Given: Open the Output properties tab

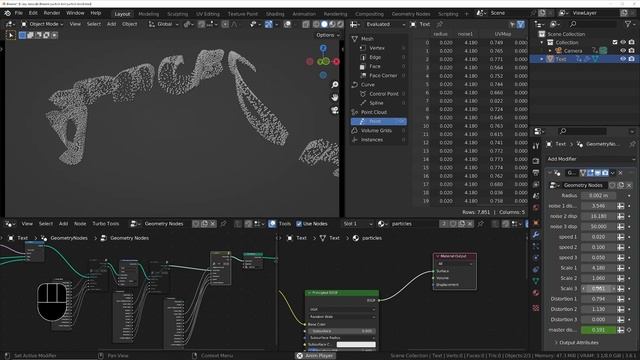Looking at the screenshot, I should [536, 173].
